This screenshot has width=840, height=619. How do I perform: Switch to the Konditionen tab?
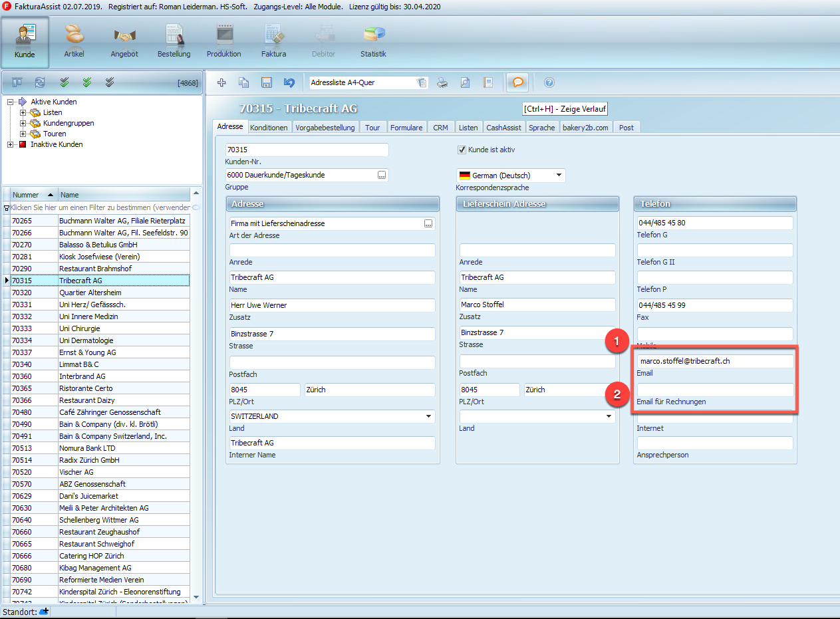[269, 128]
